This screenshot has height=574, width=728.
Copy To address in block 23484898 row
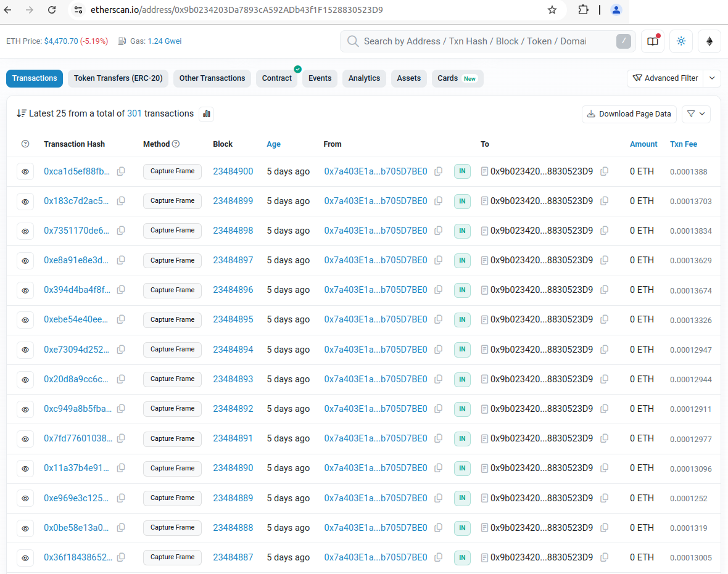pyautogui.click(x=604, y=231)
